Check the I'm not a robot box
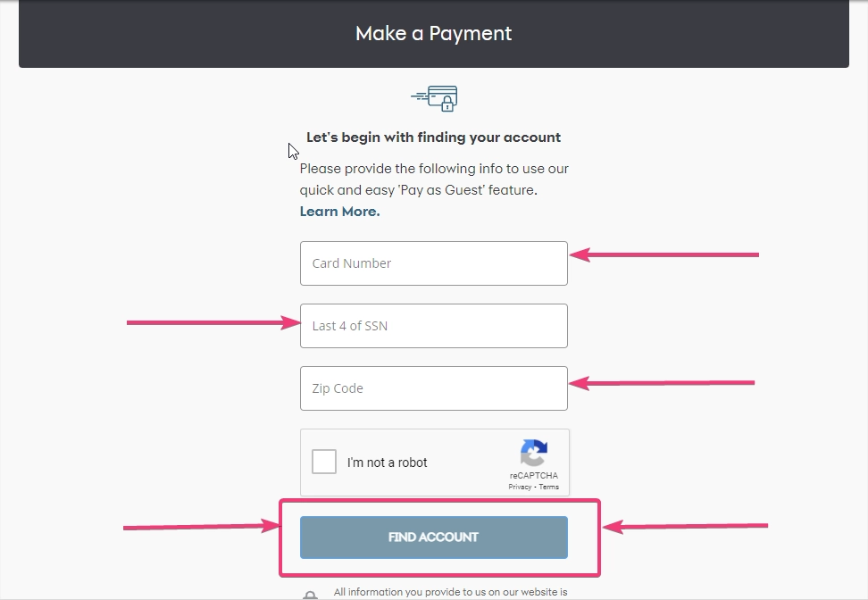 tap(324, 462)
